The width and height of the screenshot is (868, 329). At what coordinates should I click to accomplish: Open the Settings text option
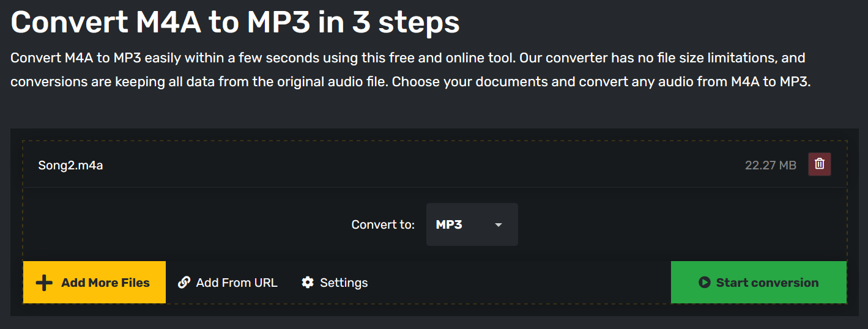[344, 283]
